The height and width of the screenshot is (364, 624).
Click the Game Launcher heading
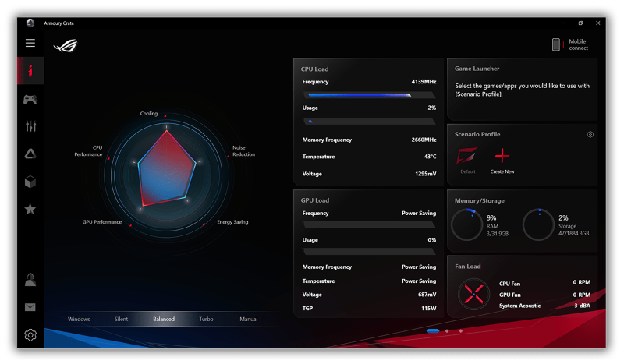pos(477,69)
